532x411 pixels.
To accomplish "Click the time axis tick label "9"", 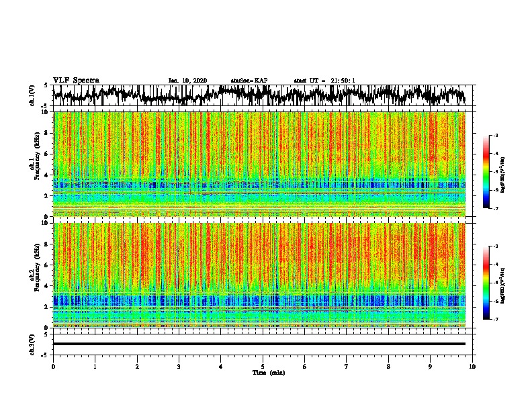I will tap(430, 367).
